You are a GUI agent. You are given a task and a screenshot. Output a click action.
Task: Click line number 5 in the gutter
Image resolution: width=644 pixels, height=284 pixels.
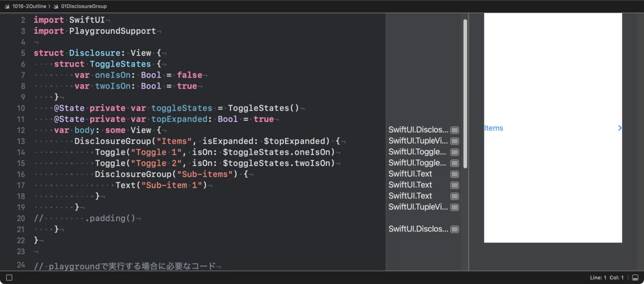pyautogui.click(x=23, y=53)
